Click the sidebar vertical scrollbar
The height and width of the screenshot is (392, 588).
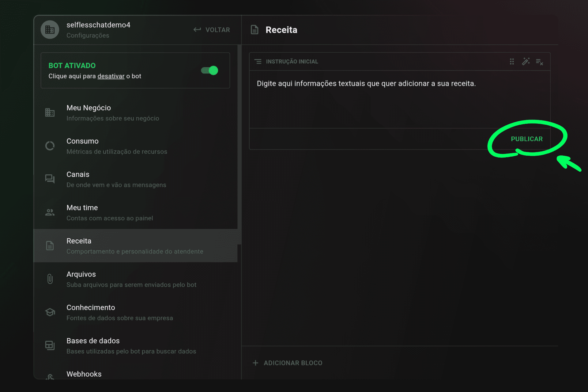click(239, 145)
